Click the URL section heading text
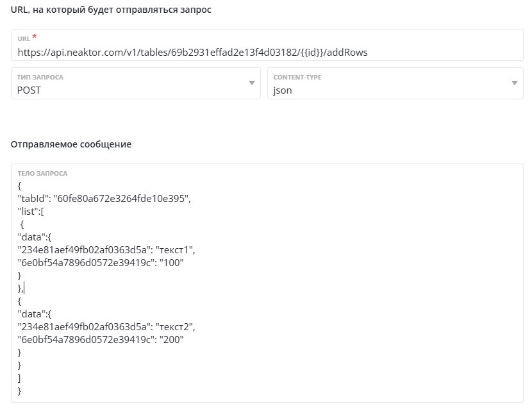 pyautogui.click(x=111, y=10)
